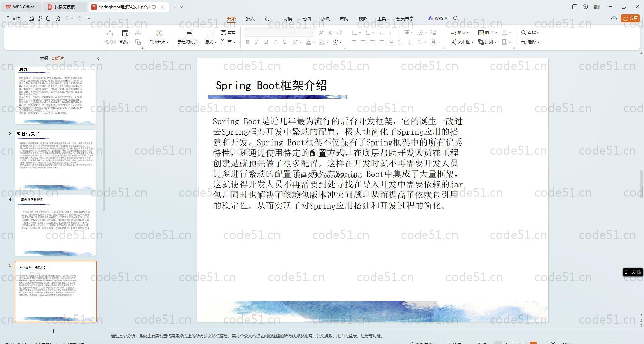Open the Shapes (形状) dropdown

460,33
